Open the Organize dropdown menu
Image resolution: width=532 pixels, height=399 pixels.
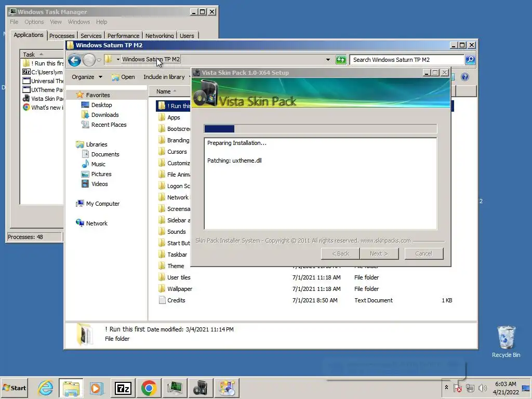tap(87, 77)
